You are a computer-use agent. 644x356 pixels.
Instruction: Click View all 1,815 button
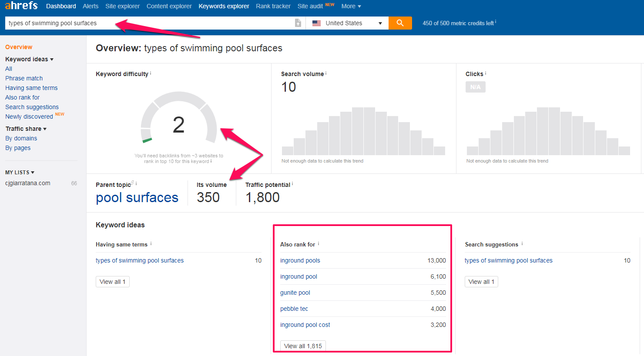coord(303,346)
